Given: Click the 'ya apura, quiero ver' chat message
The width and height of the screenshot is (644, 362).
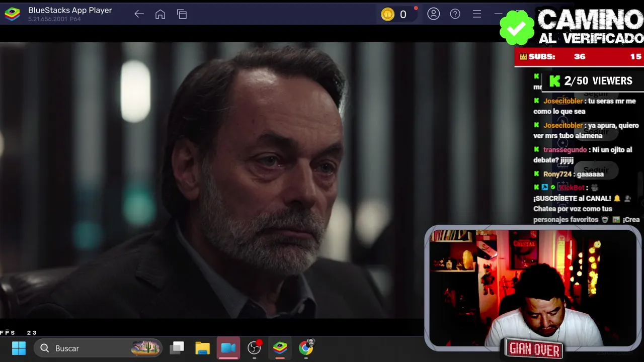Looking at the screenshot, I should tap(586, 130).
